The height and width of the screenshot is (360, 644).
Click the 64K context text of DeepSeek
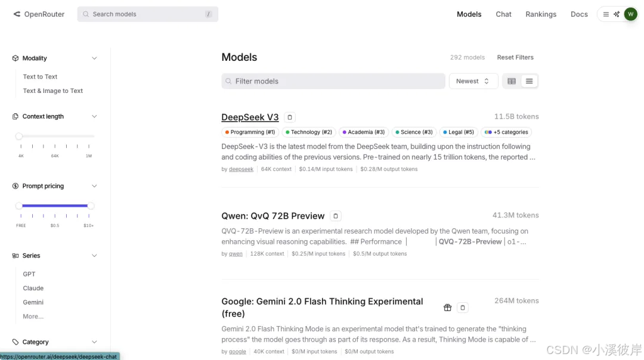tap(276, 169)
